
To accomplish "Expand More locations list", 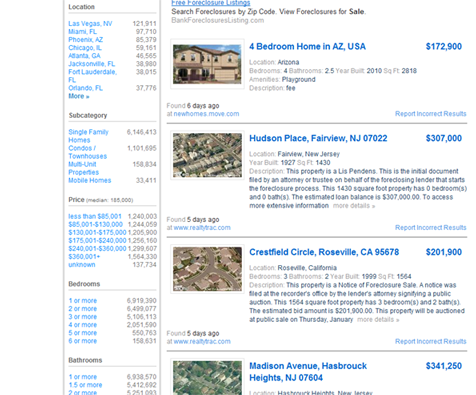I will pyautogui.click(x=79, y=96).
